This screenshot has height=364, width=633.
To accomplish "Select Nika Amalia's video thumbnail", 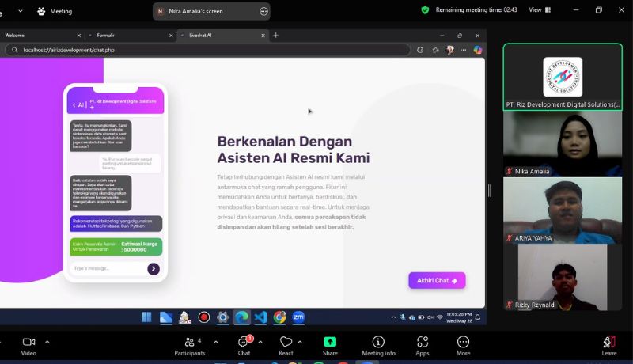I will point(563,144).
